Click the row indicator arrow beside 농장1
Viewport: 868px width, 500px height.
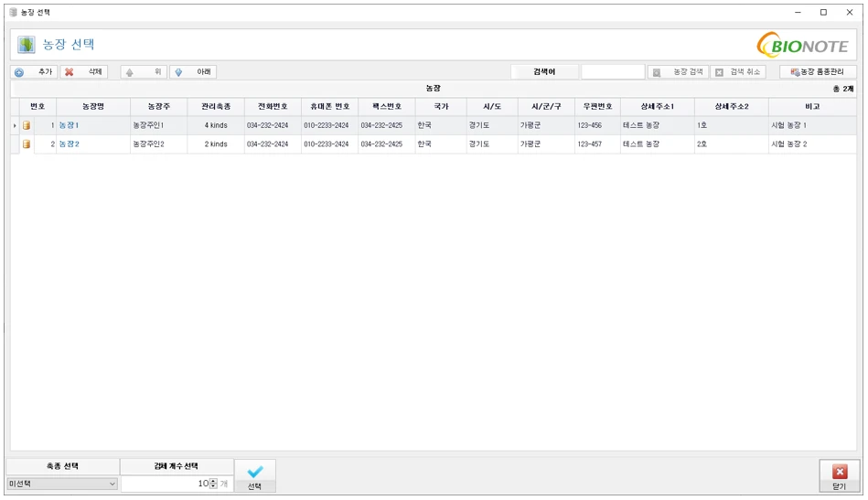[15, 125]
